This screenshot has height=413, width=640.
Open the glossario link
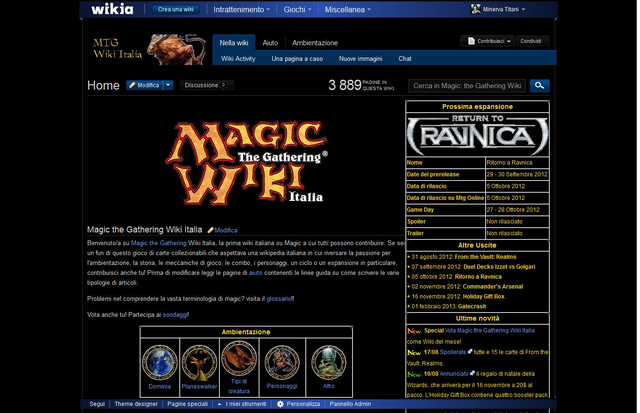click(279, 299)
